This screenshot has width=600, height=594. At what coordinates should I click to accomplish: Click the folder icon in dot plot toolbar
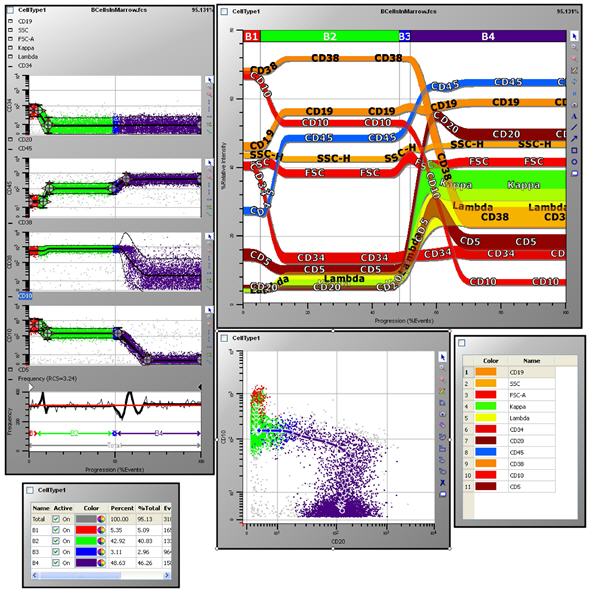point(443,448)
